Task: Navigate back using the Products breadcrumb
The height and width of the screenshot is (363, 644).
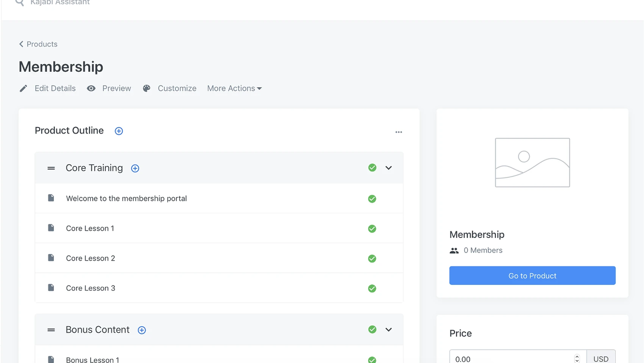Action: 38,44
